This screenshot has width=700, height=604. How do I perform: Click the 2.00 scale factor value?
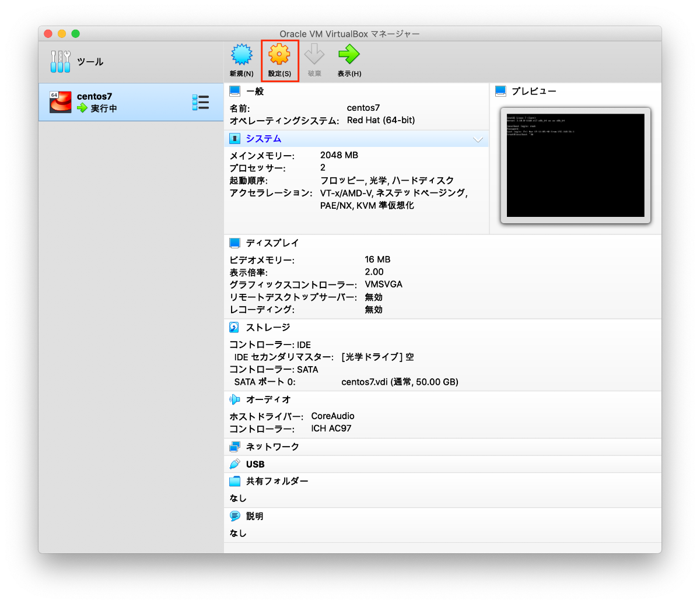point(374,272)
